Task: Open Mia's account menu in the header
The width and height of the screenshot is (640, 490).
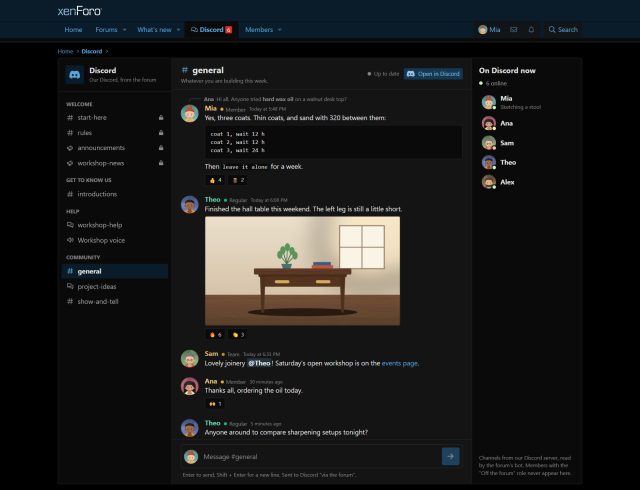Action: tap(489, 29)
